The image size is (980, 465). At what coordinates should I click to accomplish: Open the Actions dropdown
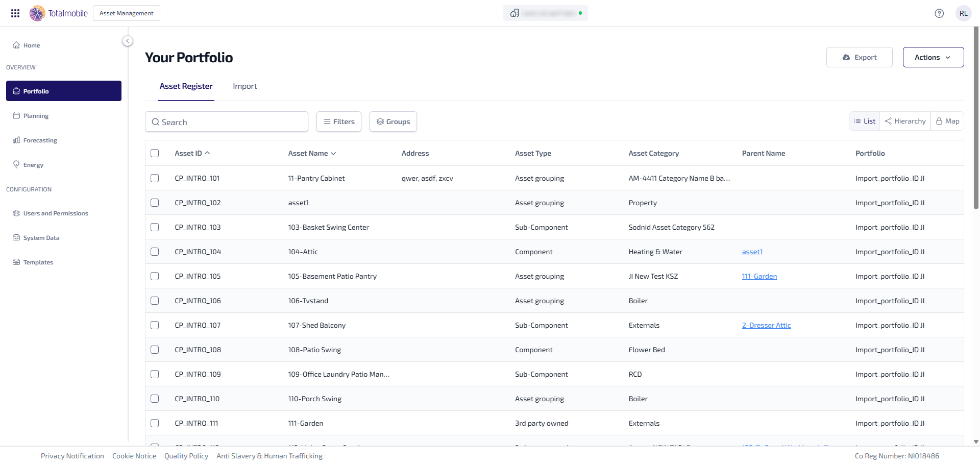click(933, 57)
